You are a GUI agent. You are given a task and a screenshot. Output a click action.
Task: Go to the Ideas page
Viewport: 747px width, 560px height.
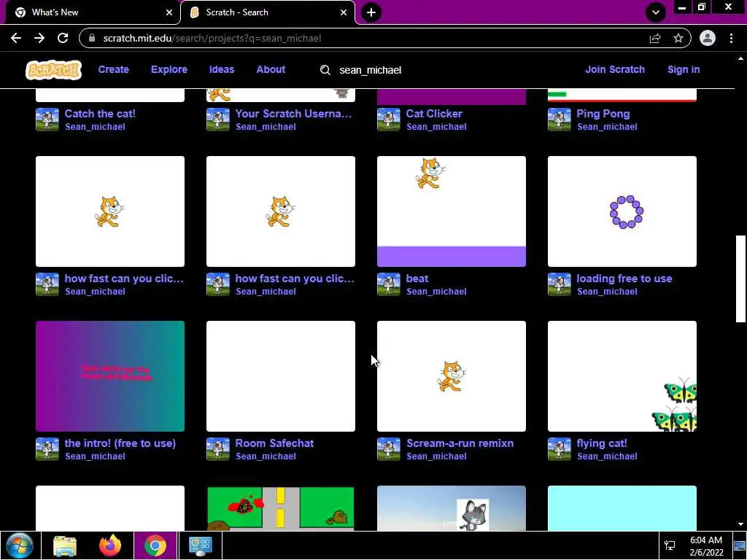222,69
